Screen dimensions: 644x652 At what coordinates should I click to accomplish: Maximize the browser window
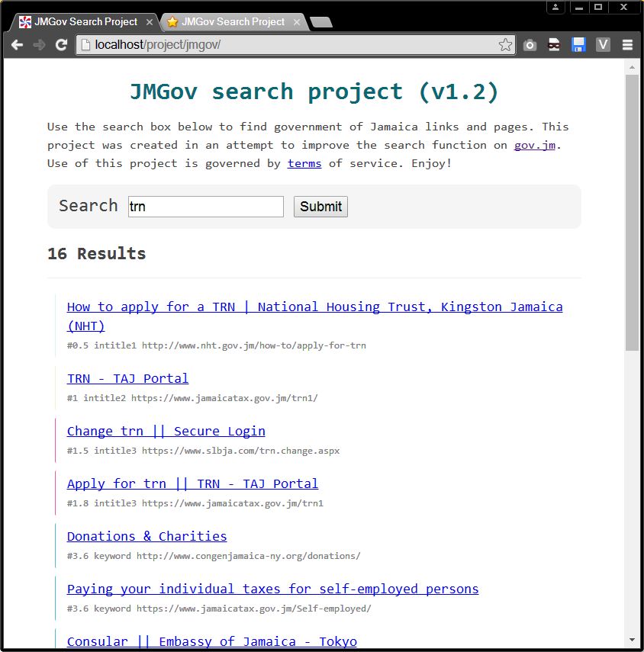[598, 7]
